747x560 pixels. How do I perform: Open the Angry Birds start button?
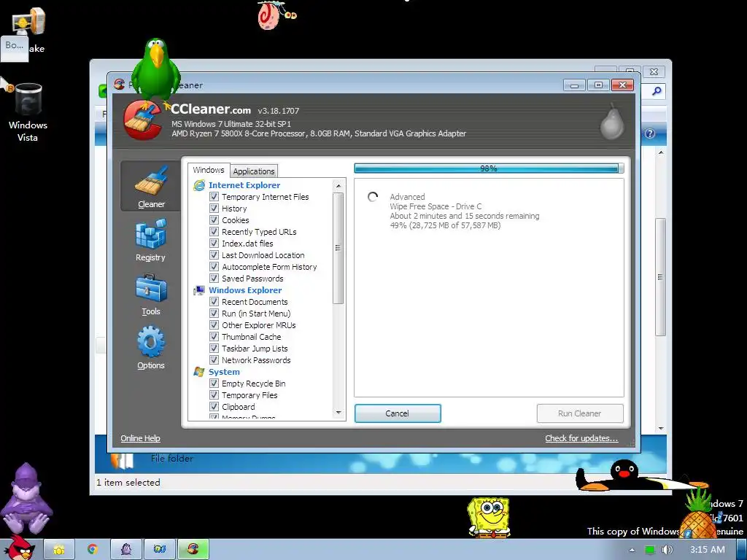pos(19,548)
